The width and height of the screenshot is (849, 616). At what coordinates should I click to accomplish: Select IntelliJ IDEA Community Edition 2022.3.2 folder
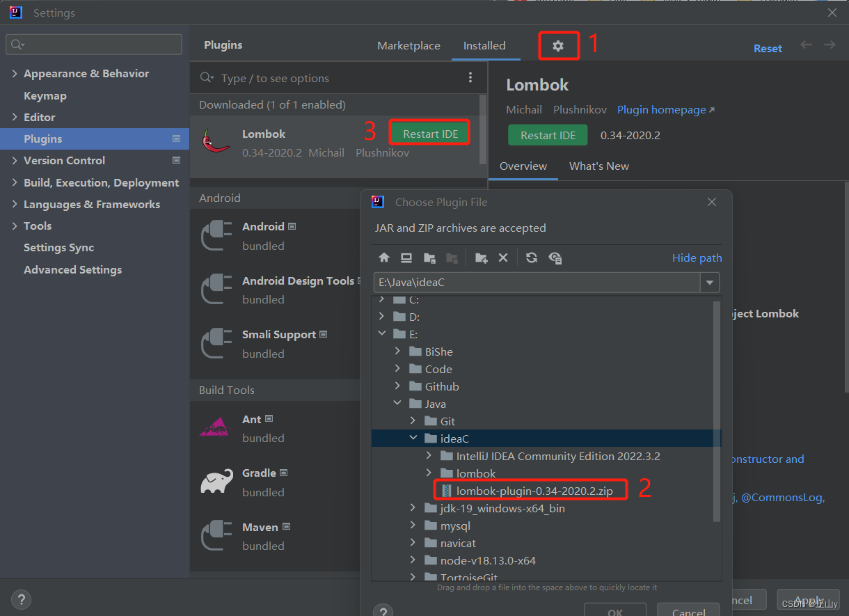pyautogui.click(x=558, y=456)
